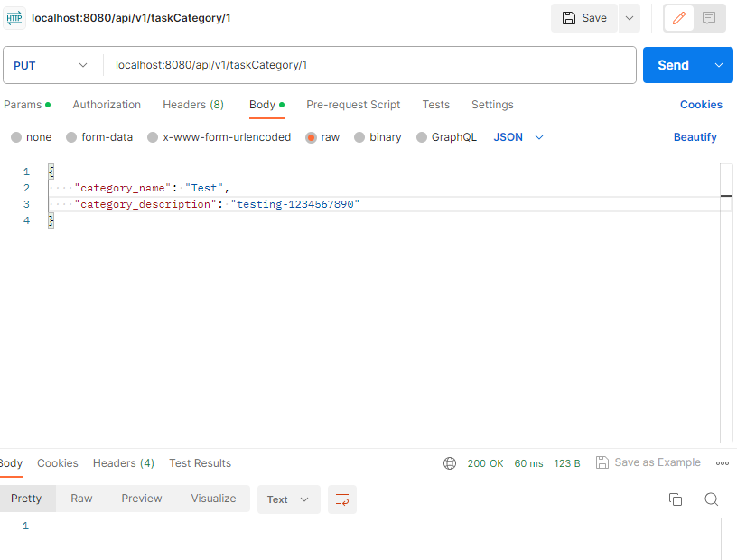Open the Pre-request Script tab
The image size is (737, 560).
pos(353,105)
